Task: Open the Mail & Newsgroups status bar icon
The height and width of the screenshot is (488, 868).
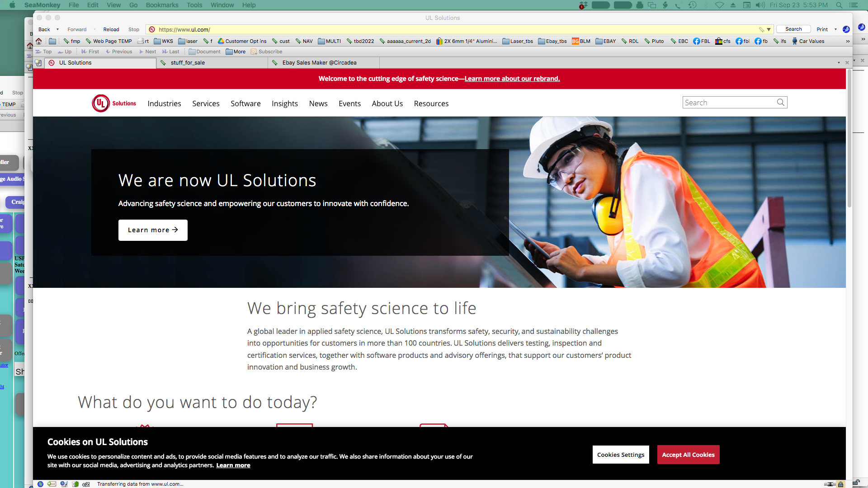Action: [52, 484]
